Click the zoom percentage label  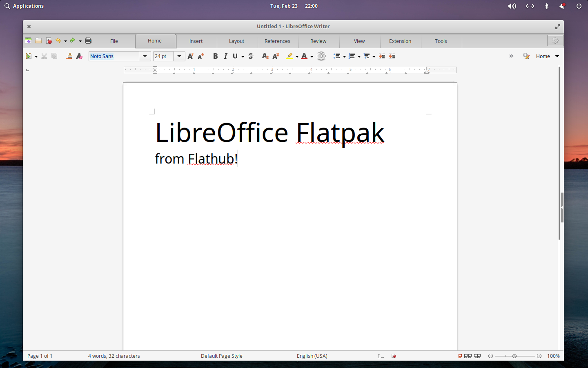click(553, 356)
